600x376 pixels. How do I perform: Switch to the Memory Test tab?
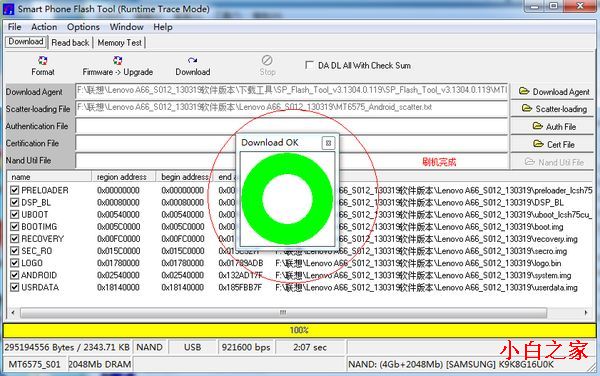[x=119, y=42]
